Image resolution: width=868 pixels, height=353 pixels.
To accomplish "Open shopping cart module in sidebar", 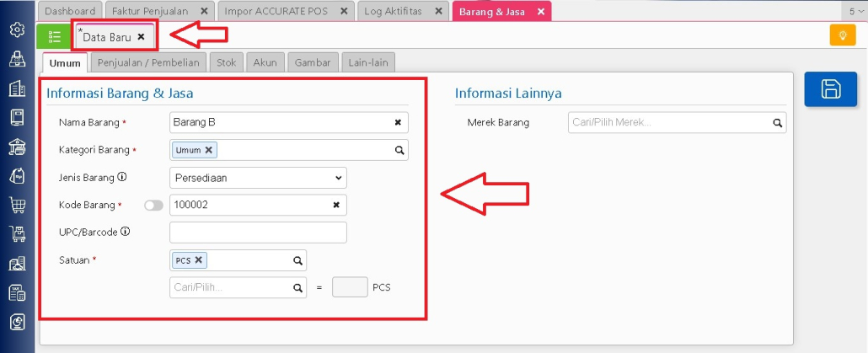I will pyautogui.click(x=17, y=205).
